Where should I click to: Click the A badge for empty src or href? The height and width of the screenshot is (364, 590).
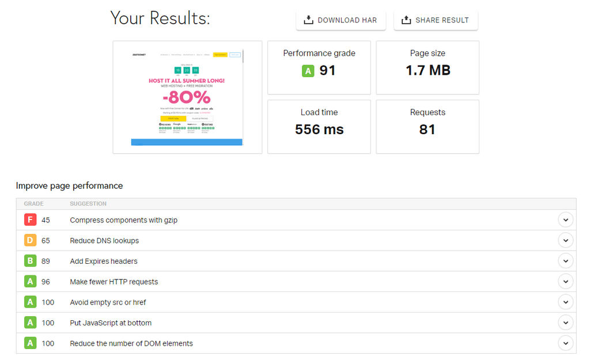pos(30,302)
